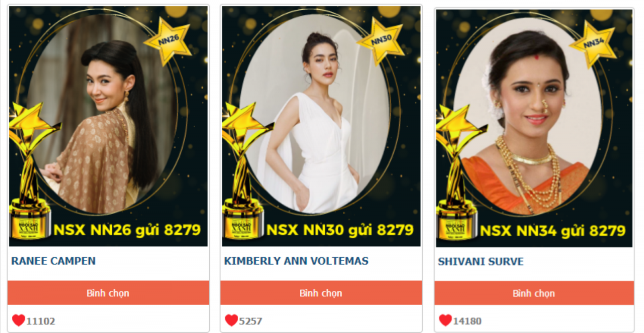Vote for Shivani Surve with Bình chọn

pos(534,293)
